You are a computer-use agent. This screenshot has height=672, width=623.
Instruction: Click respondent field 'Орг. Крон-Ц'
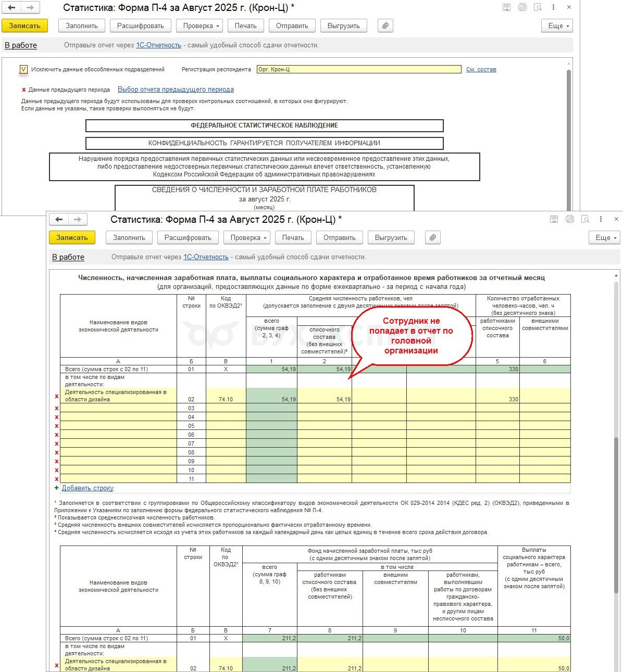[x=359, y=69]
